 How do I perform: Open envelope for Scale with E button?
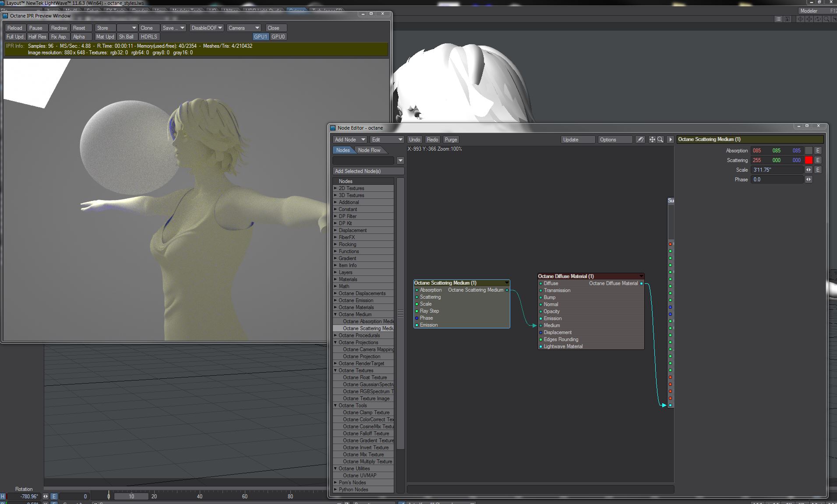tap(818, 170)
